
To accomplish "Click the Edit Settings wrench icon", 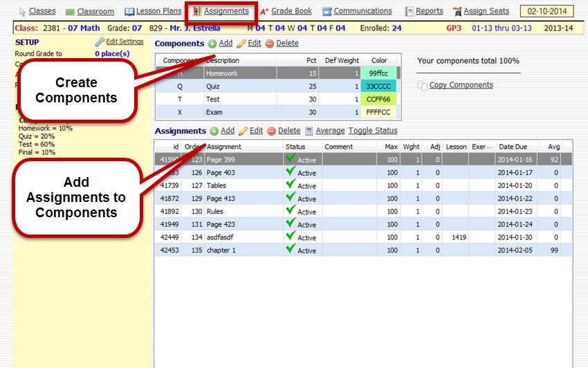I will (x=100, y=42).
